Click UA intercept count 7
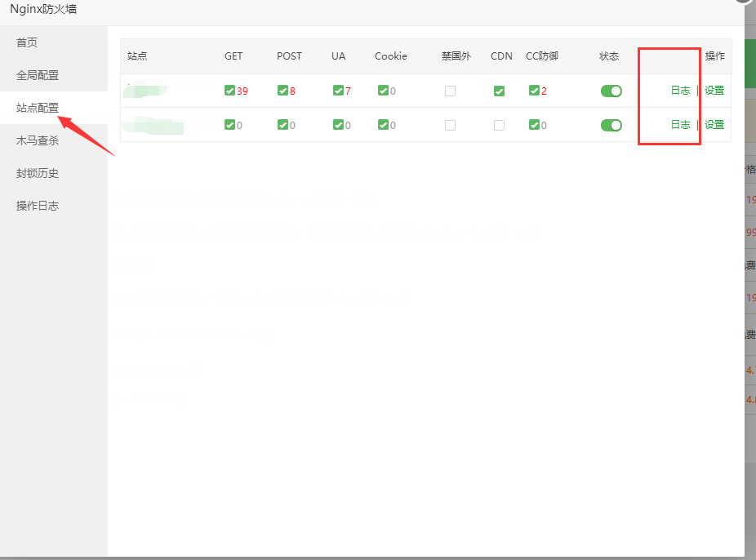 (x=348, y=91)
